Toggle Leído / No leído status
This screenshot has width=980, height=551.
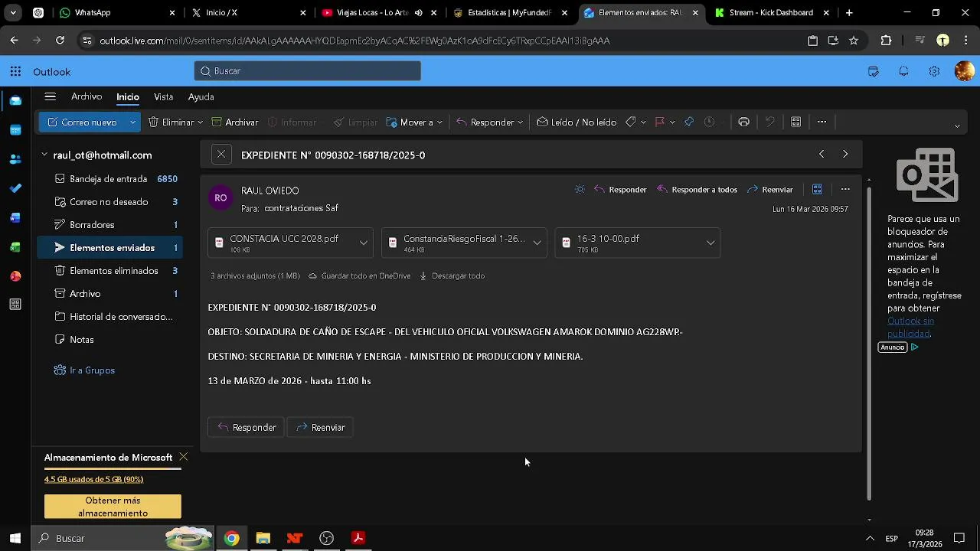pyautogui.click(x=577, y=122)
